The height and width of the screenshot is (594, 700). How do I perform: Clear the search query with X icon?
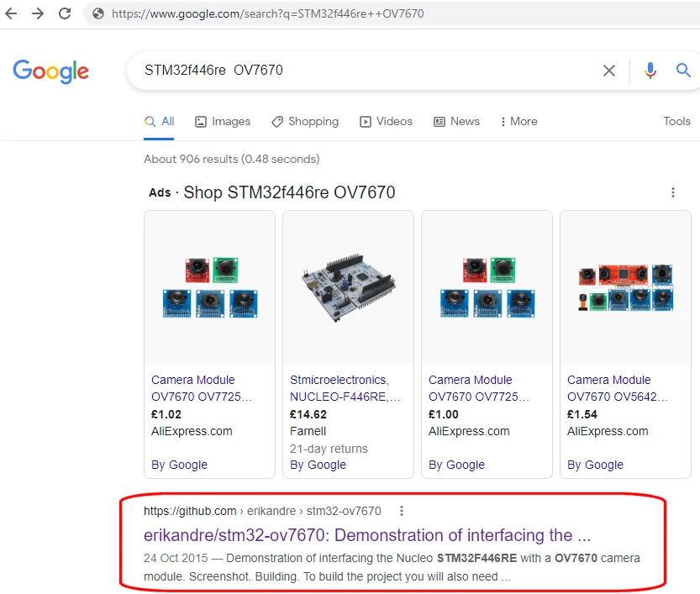pyautogui.click(x=609, y=71)
